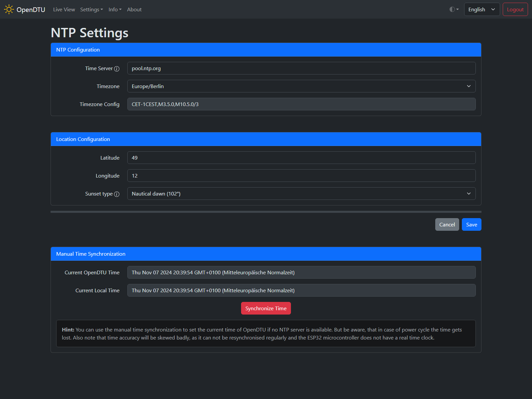Open the Timezone dropdown showing Europe/Berlin
The width and height of the screenshot is (532, 399).
tap(301, 86)
